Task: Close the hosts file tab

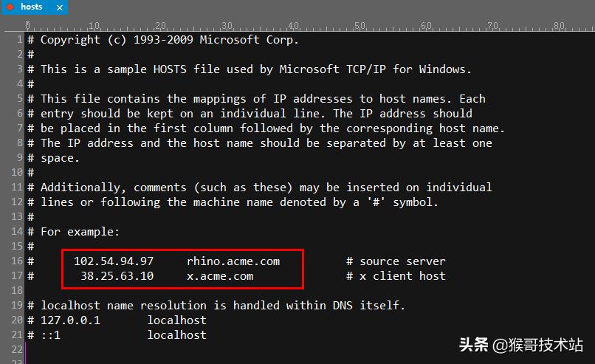Action: coord(59,7)
